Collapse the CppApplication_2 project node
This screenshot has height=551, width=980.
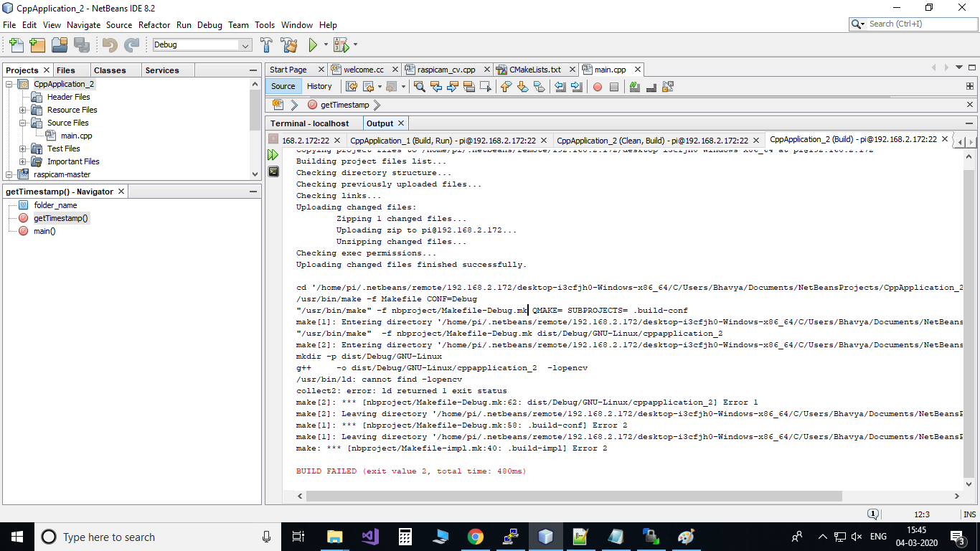click(10, 84)
